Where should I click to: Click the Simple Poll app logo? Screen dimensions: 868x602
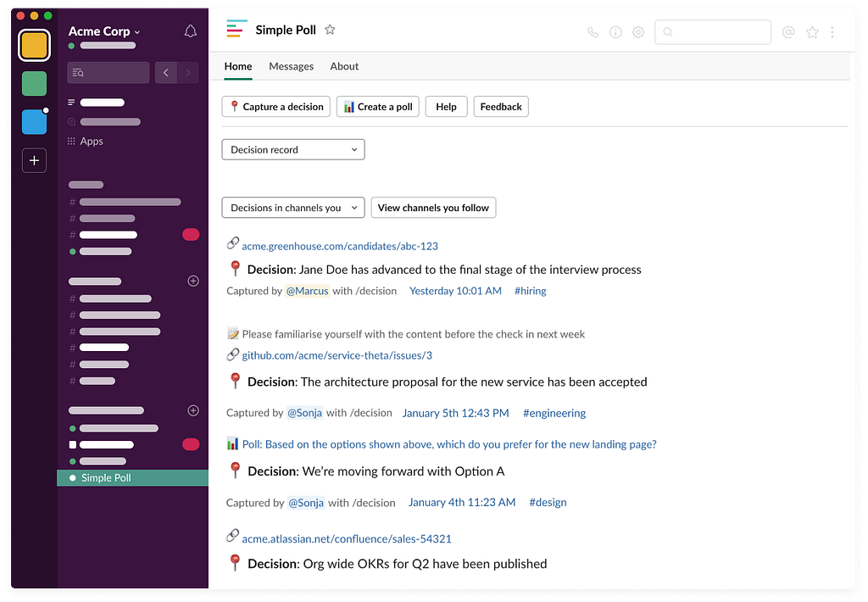pos(237,29)
